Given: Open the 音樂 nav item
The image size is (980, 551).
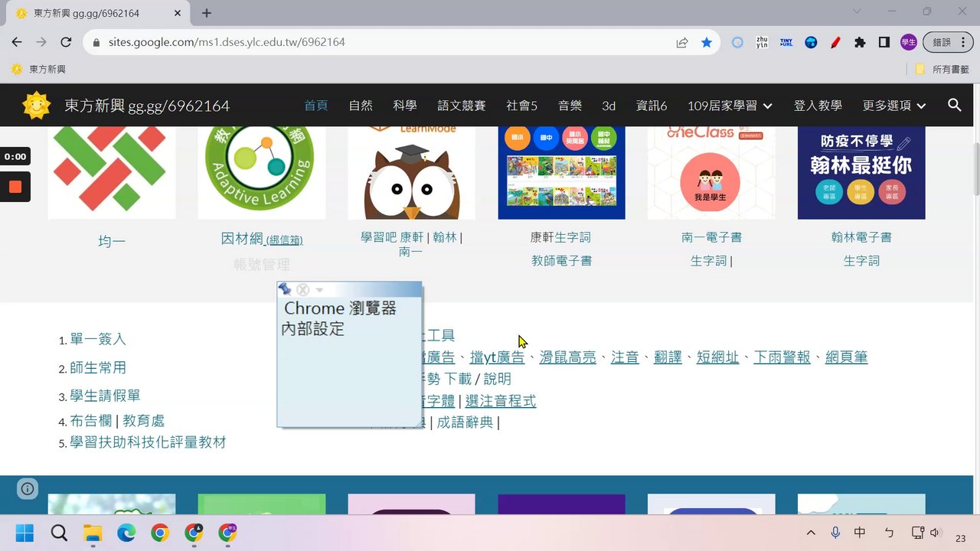Looking at the screenshot, I should [570, 106].
